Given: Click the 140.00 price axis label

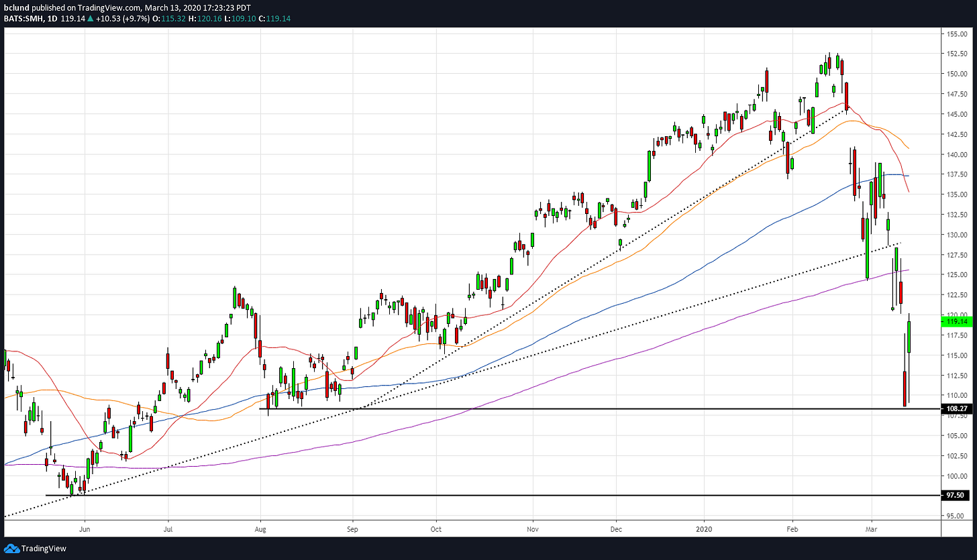Looking at the screenshot, I should point(957,154).
